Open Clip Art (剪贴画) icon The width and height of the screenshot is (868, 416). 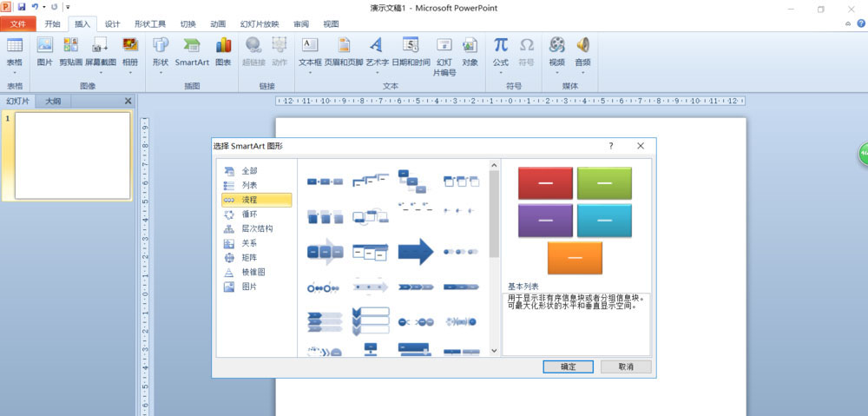coord(71,45)
